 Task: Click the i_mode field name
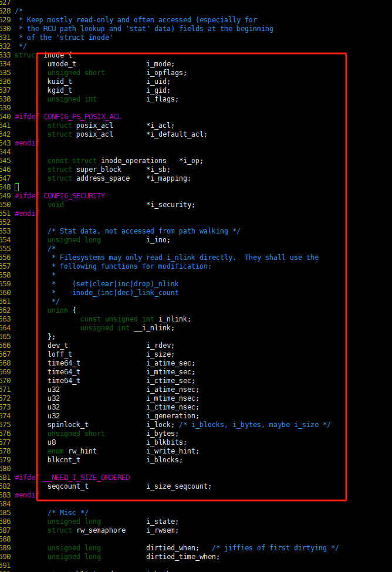159,64
